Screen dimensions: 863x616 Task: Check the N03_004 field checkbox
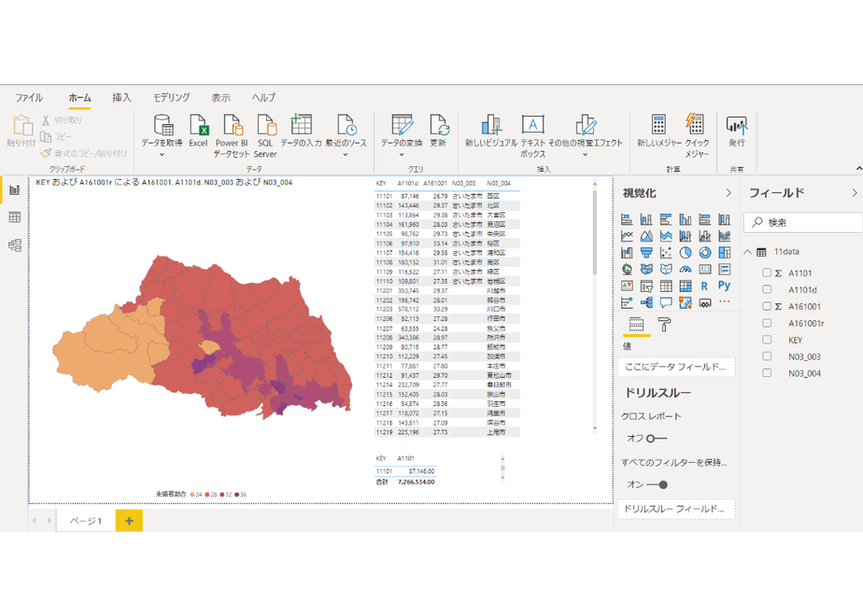(x=767, y=373)
